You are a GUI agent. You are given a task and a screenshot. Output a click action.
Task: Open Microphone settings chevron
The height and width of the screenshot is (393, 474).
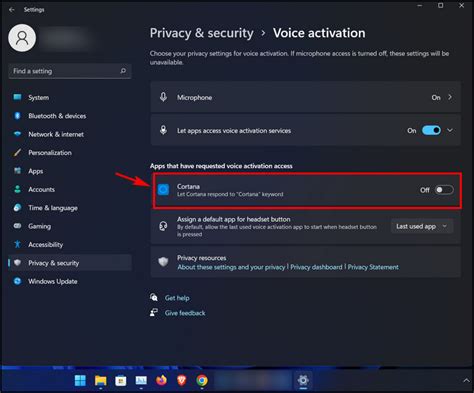click(x=450, y=97)
